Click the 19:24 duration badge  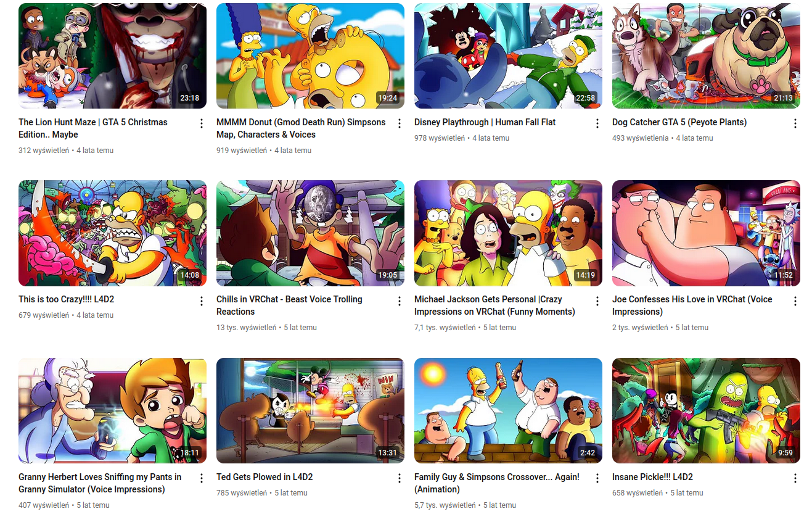[x=388, y=98]
